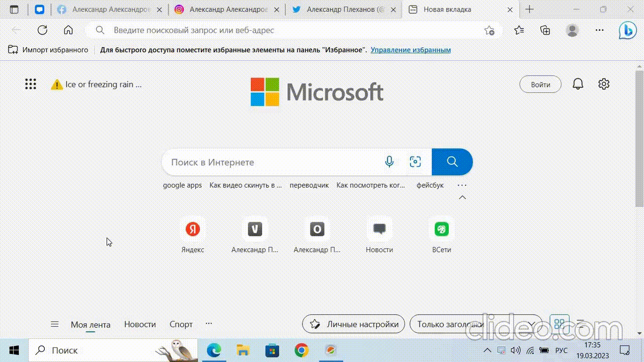Switch feed to list layout view
This screenshot has width=644, height=362.
(580, 324)
